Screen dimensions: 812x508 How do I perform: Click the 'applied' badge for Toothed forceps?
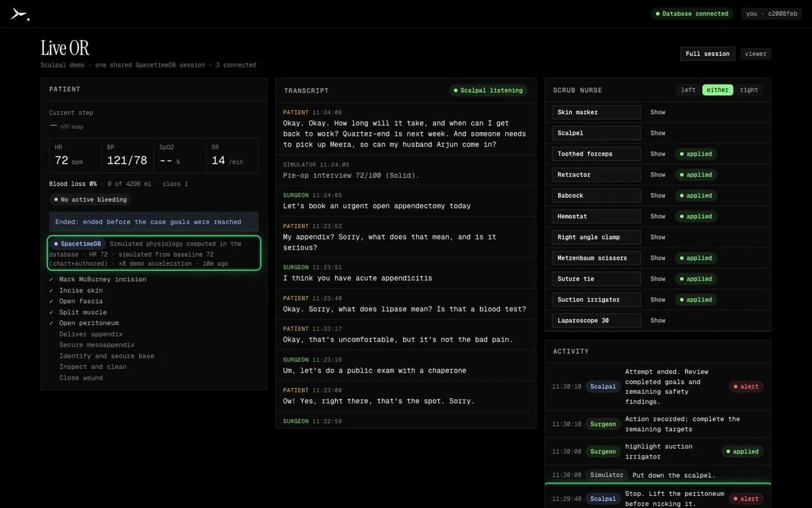696,154
